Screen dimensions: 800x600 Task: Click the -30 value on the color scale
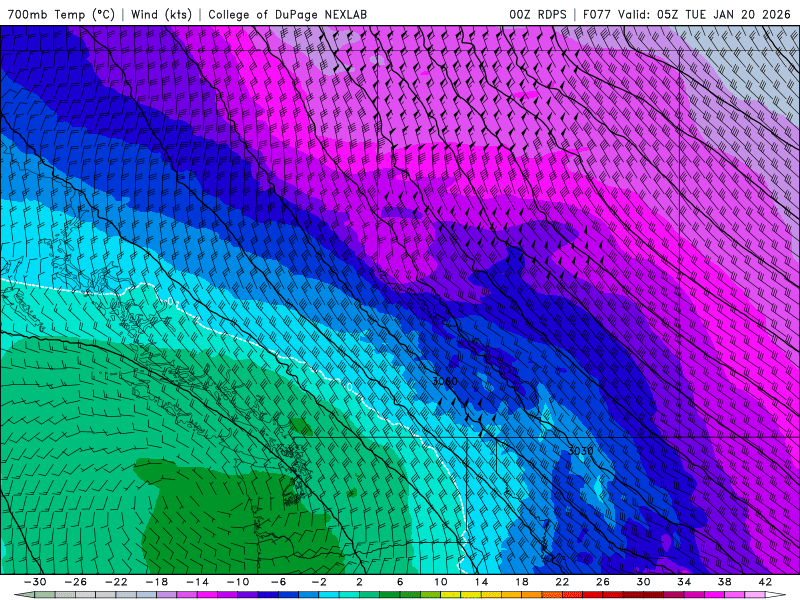[x=35, y=582]
